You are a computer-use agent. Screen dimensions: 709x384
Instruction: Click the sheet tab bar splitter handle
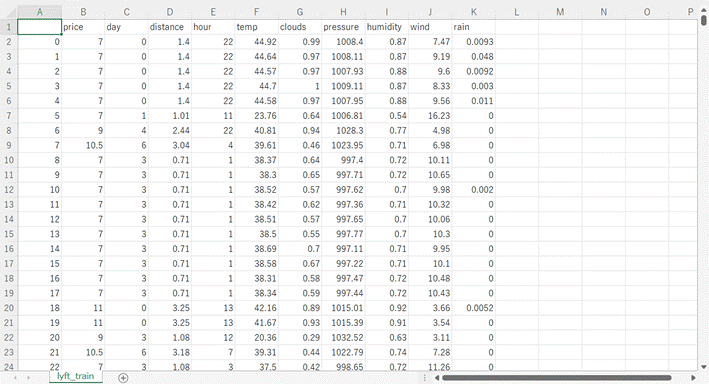click(x=425, y=378)
